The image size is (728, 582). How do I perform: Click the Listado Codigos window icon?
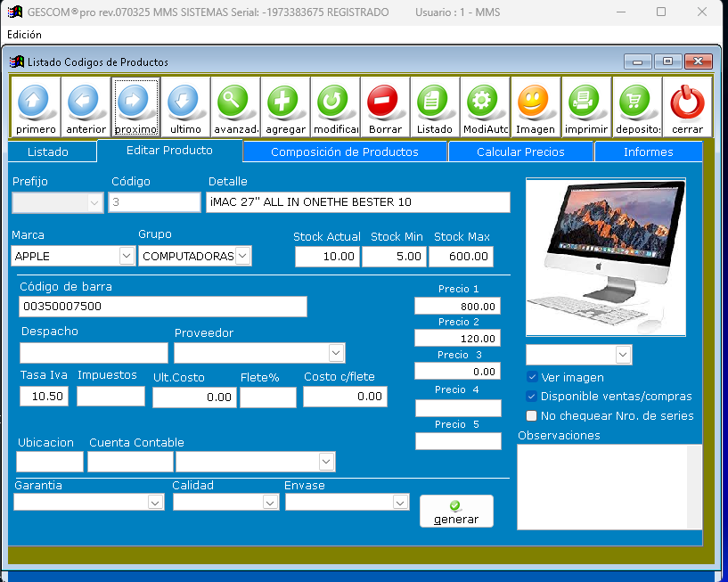pyautogui.click(x=17, y=61)
